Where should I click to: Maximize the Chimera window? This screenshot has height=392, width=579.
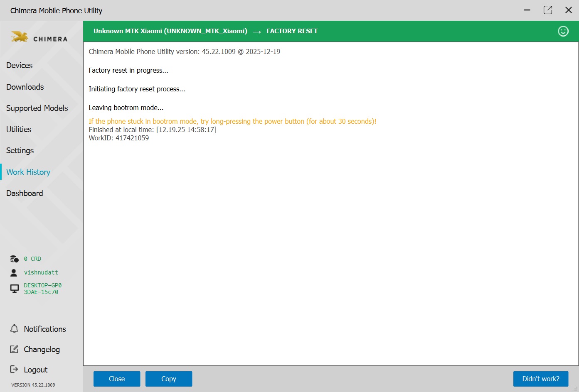(548, 10)
